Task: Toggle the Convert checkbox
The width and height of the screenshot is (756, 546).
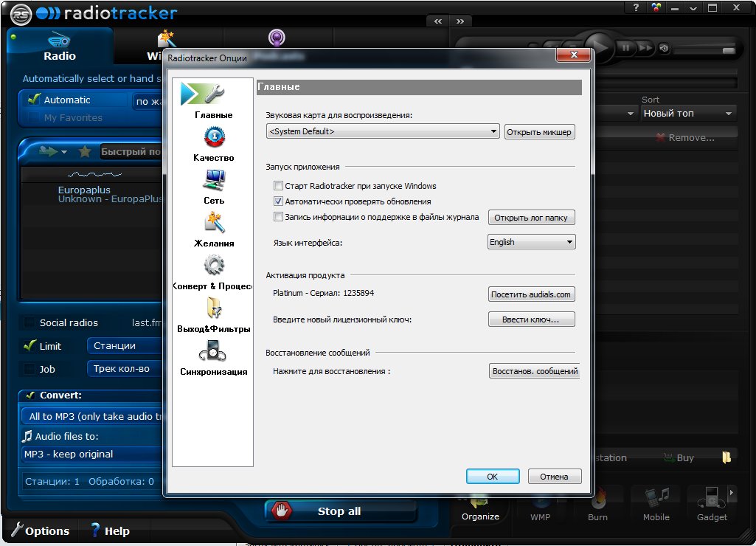Action: (x=30, y=395)
